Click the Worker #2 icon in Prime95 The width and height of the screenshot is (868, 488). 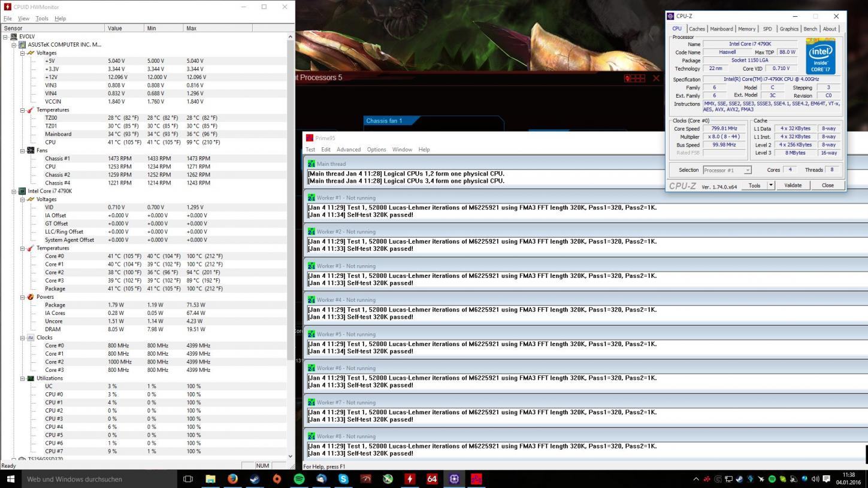point(311,232)
